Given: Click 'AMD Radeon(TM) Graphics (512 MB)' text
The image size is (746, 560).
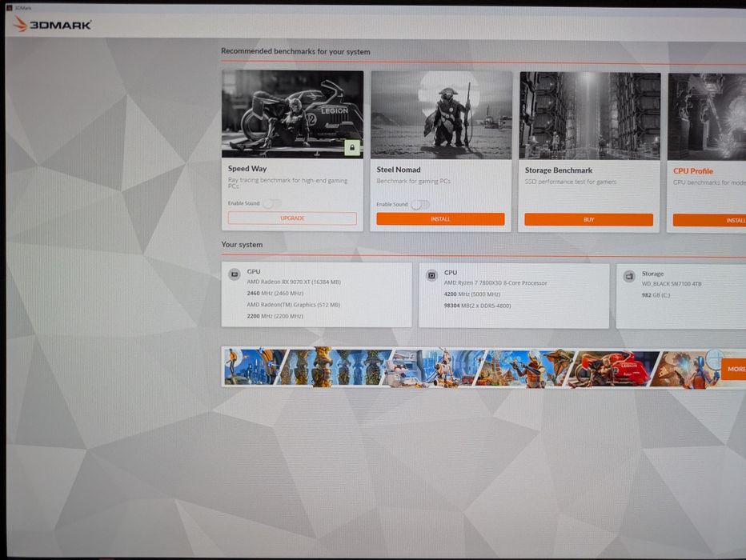Looking at the screenshot, I should click(x=293, y=305).
